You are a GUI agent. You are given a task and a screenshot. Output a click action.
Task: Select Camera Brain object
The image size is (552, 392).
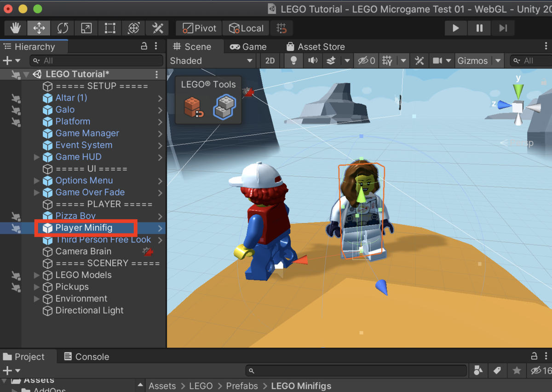[83, 251]
